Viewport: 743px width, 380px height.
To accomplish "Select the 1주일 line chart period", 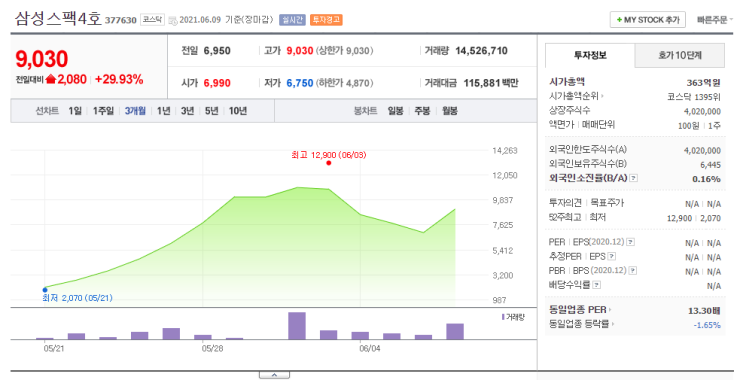I will tap(103, 111).
